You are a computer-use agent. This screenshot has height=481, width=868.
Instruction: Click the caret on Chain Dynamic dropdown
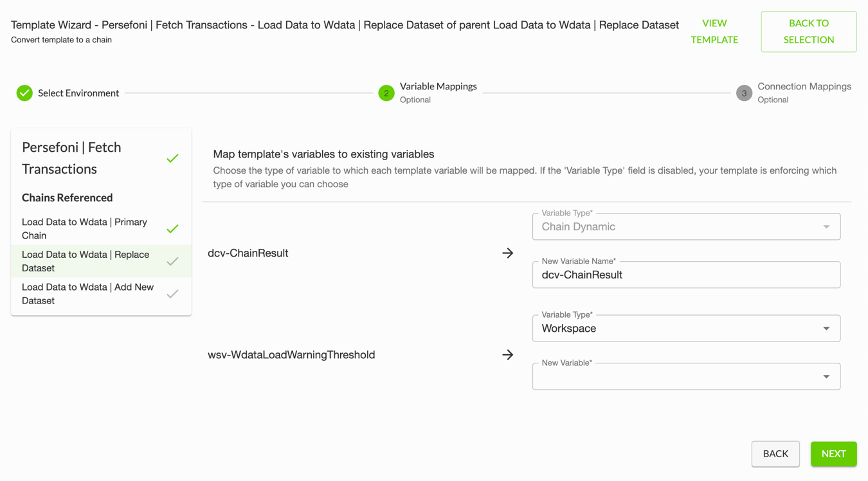click(827, 227)
